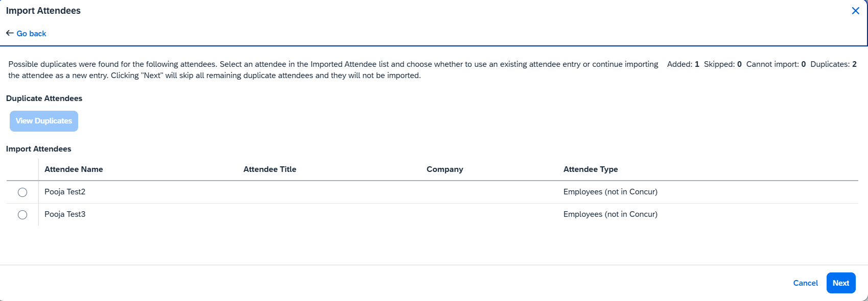The height and width of the screenshot is (301, 868).
Task: Click the Attendee Title column header
Action: (270, 169)
